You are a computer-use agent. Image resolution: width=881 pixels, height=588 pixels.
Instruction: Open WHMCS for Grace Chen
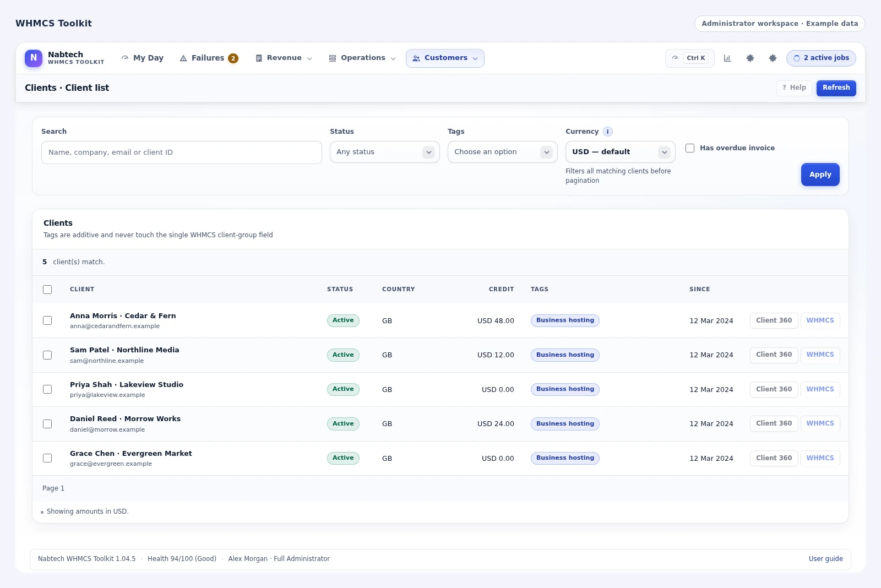pos(820,458)
